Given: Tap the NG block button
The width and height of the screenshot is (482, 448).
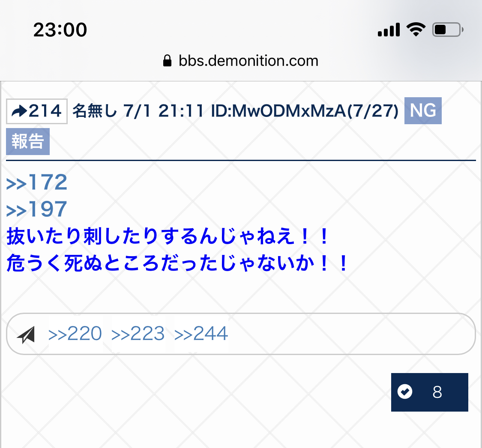Looking at the screenshot, I should 423,111.
